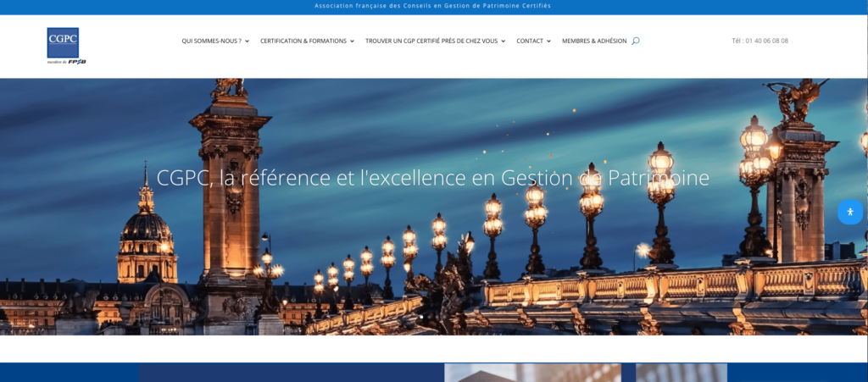The height and width of the screenshot is (382, 868).
Task: Click the building photo thumbnail below hero
Action: pyautogui.click(x=532, y=373)
